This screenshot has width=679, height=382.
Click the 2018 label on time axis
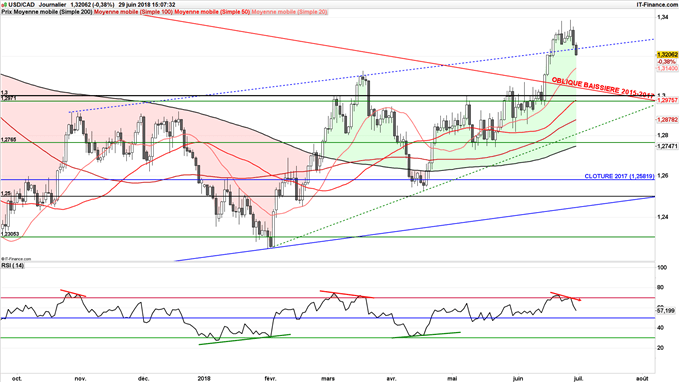(204, 378)
